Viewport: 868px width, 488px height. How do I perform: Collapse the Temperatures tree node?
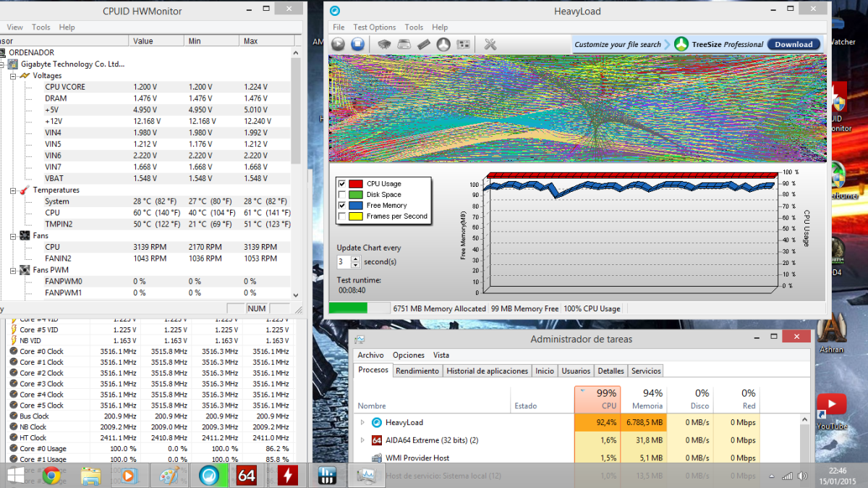13,190
